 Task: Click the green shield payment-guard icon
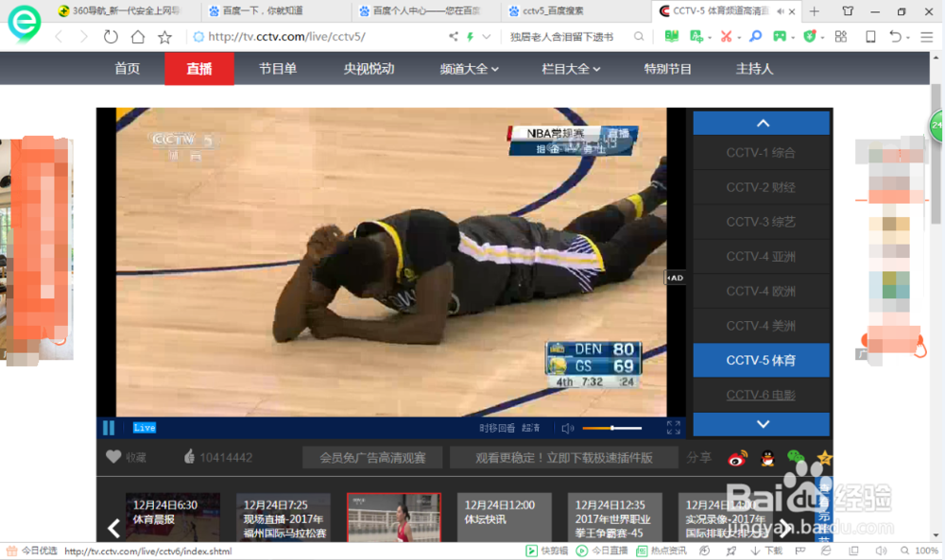810,37
